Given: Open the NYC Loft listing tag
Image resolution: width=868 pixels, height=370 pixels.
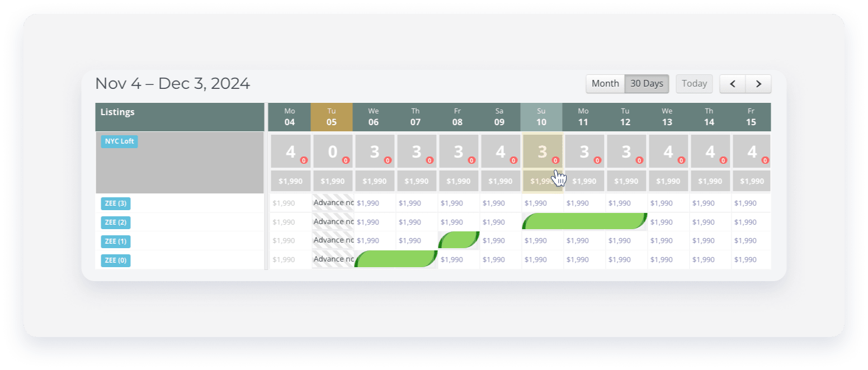Looking at the screenshot, I should pos(119,141).
